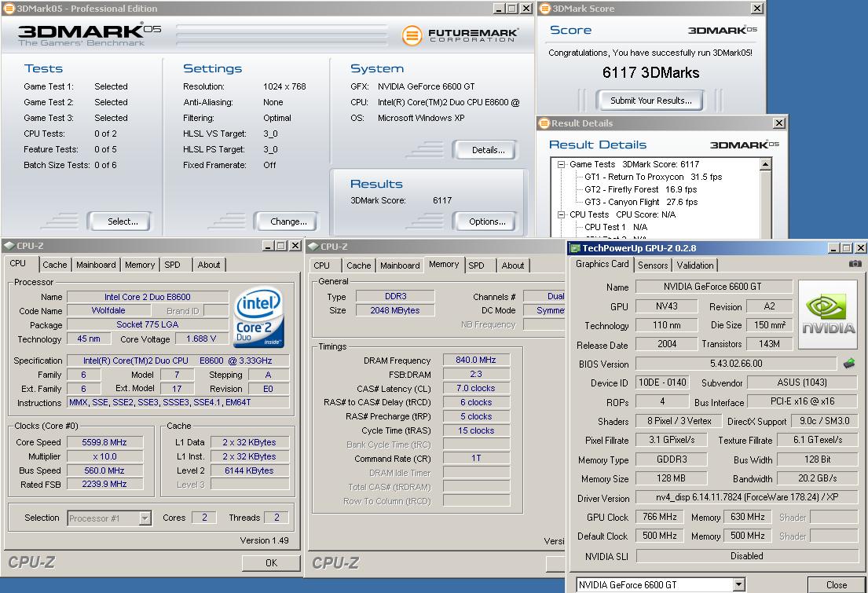Open the GeForce 6600 GT card dropdown
This screenshot has width=868, height=593.
[738, 584]
